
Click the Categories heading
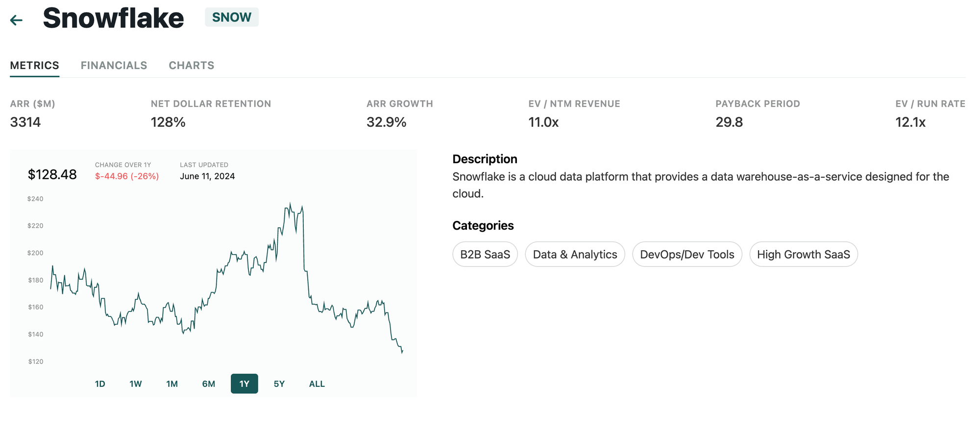click(x=483, y=226)
